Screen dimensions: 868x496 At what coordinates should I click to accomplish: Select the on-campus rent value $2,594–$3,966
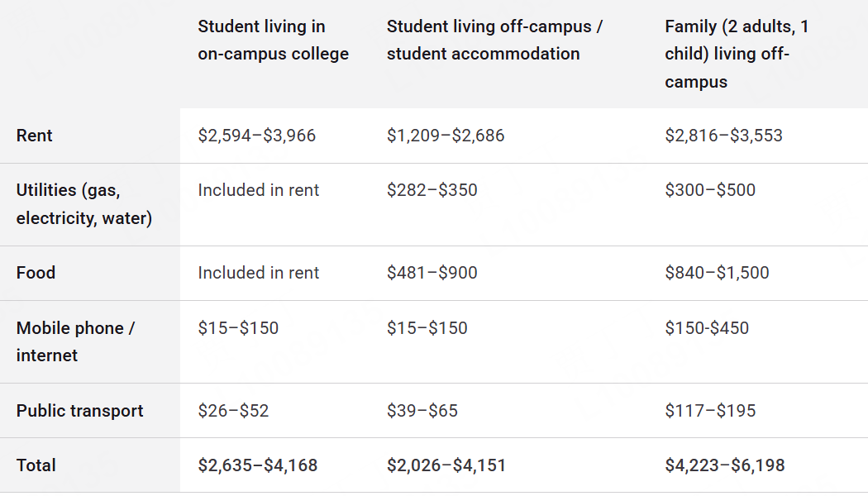coord(256,136)
